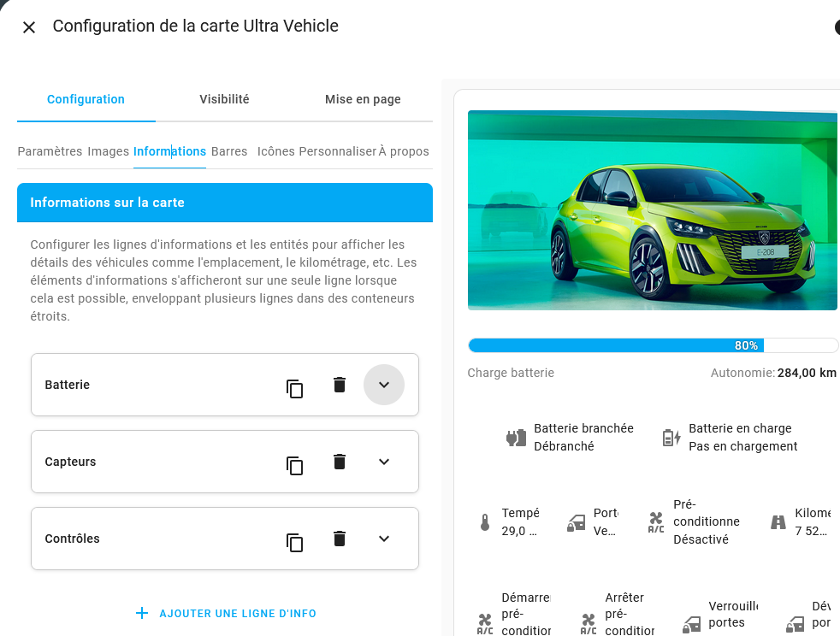
Task: Close the Ultra Vehicle card configuration dialog
Action: tap(29, 26)
